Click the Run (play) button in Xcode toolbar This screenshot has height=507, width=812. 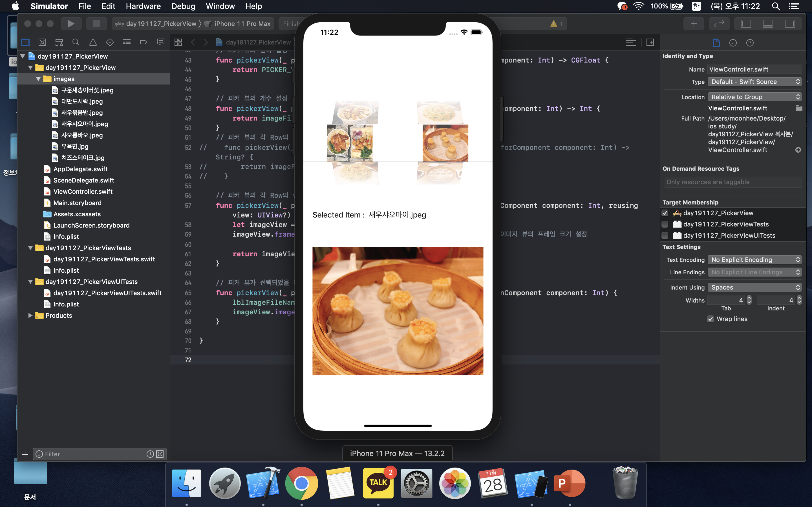point(71,23)
